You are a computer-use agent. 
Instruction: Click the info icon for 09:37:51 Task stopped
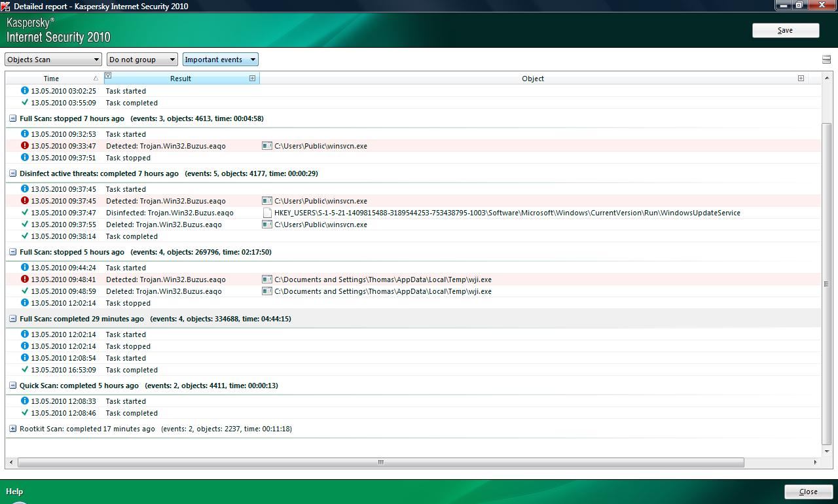point(25,158)
